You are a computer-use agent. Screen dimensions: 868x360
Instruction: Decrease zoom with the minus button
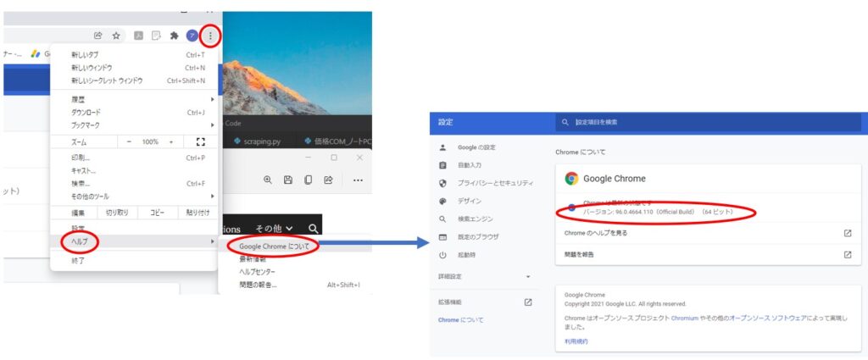(x=129, y=141)
